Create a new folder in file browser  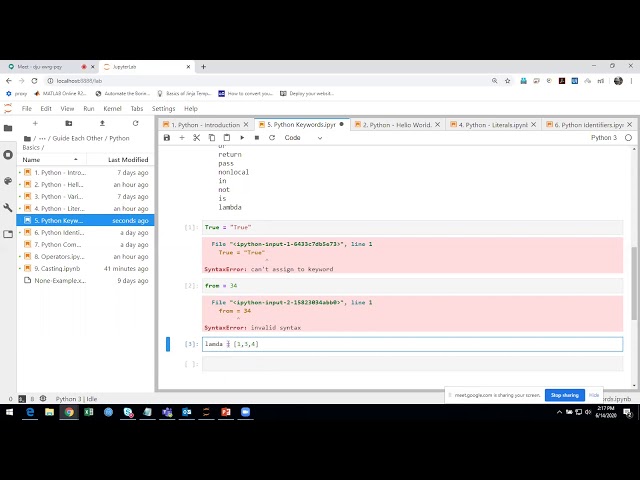tap(69, 123)
